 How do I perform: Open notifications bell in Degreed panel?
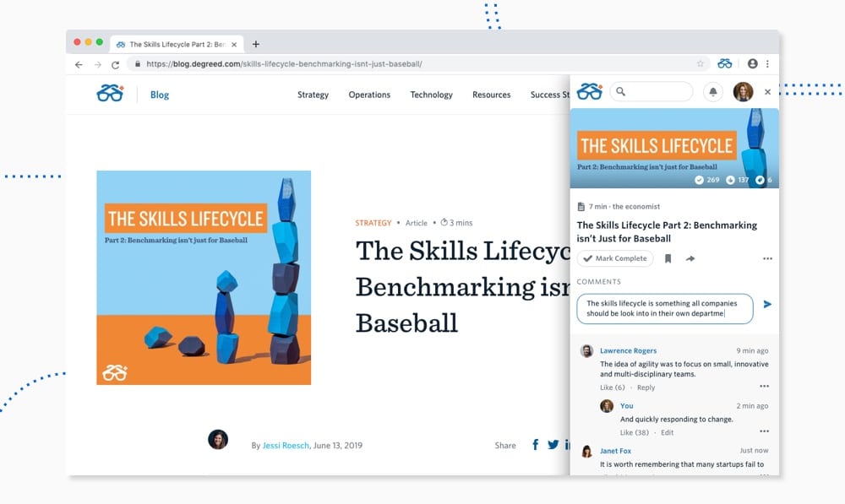pyautogui.click(x=713, y=92)
